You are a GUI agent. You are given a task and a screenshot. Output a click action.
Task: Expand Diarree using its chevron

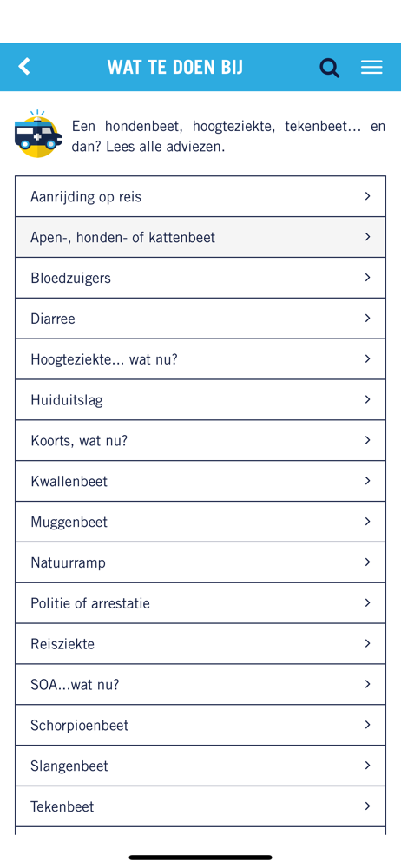coord(367,318)
